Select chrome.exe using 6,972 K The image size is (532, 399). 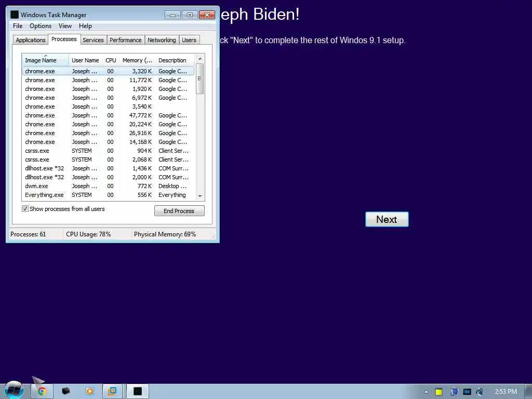pos(108,98)
